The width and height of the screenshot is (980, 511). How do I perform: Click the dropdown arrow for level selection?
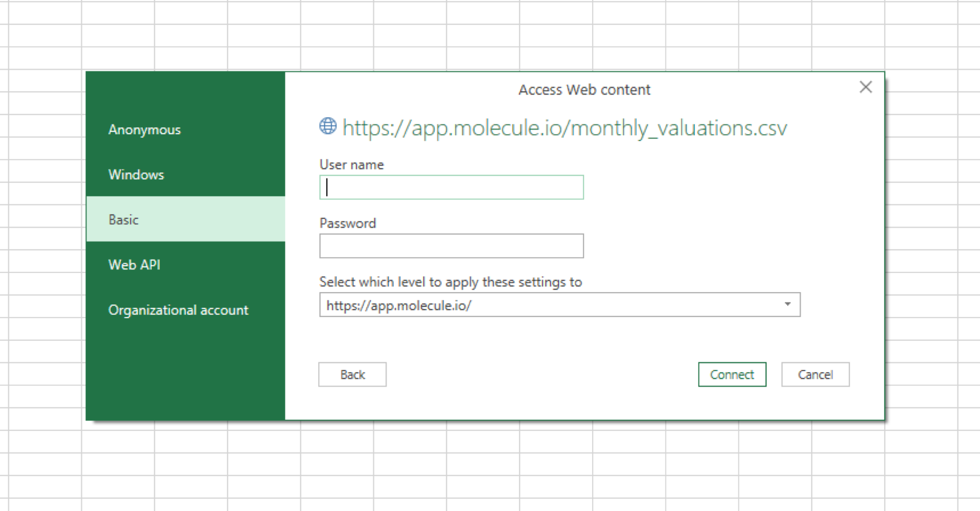pyautogui.click(x=787, y=305)
